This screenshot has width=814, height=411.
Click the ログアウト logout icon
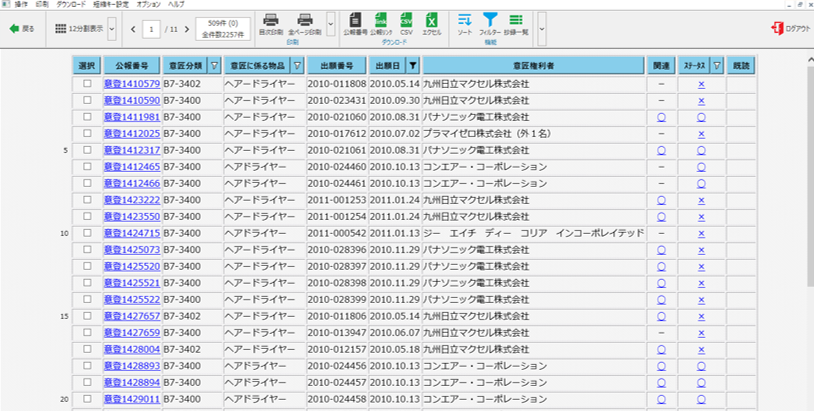tap(777, 29)
